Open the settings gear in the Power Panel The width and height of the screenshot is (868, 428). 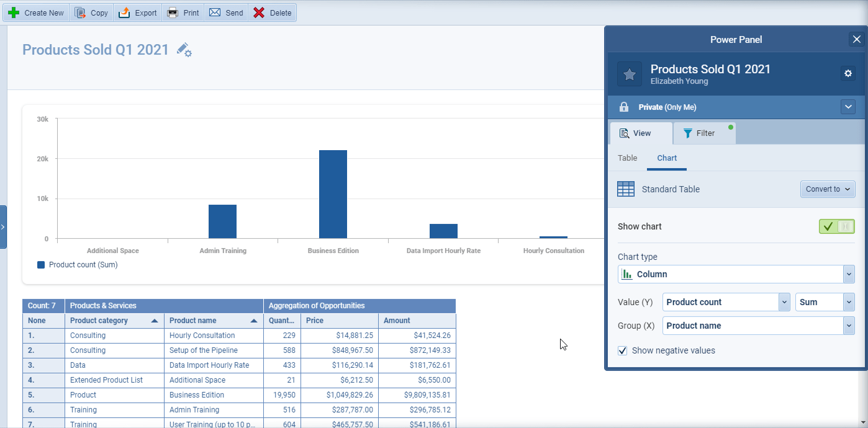pyautogui.click(x=848, y=73)
